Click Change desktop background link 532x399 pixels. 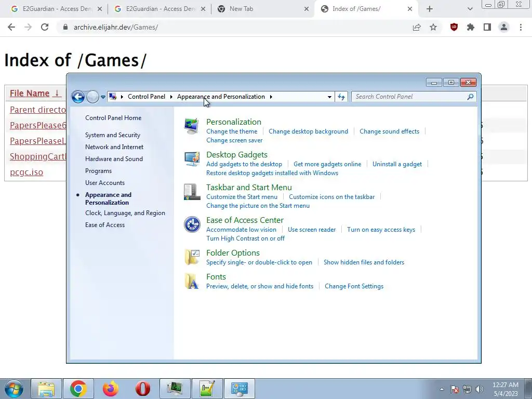point(309,131)
